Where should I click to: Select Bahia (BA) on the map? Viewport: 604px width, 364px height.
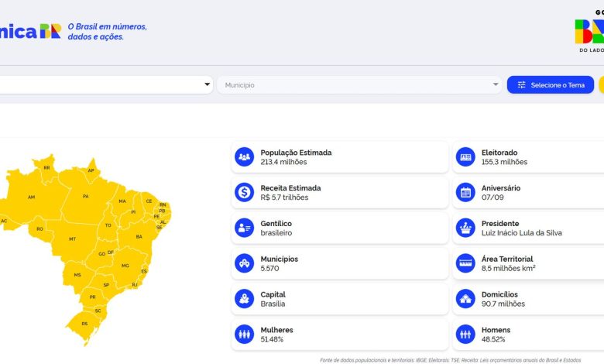(139, 236)
